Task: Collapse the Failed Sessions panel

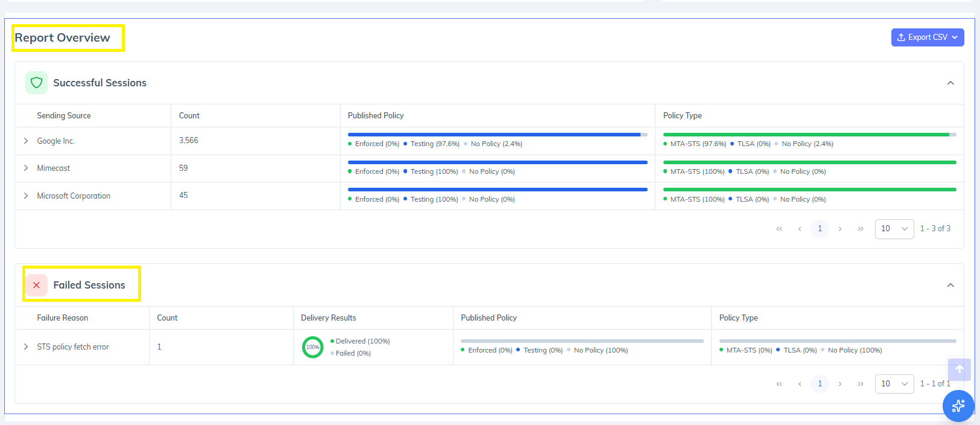Action: click(x=950, y=285)
